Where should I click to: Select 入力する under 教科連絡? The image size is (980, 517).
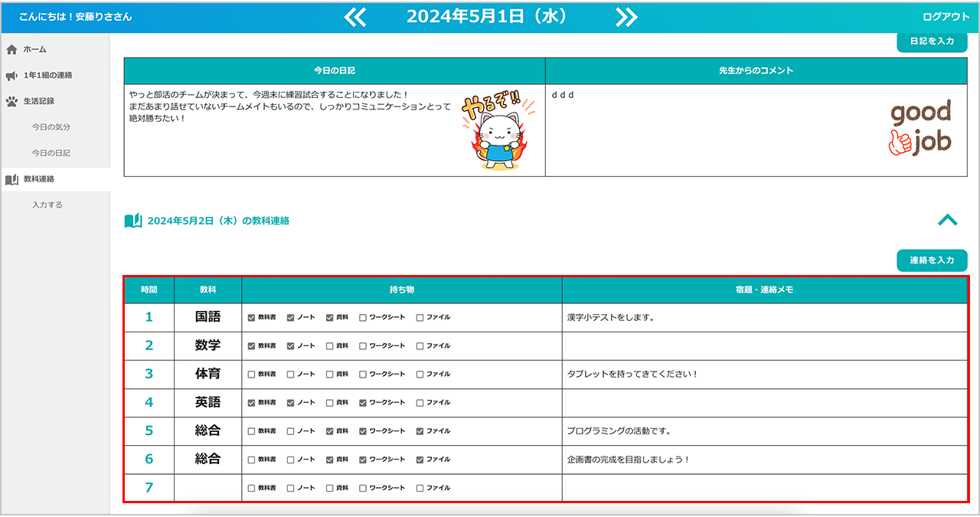pos(47,205)
